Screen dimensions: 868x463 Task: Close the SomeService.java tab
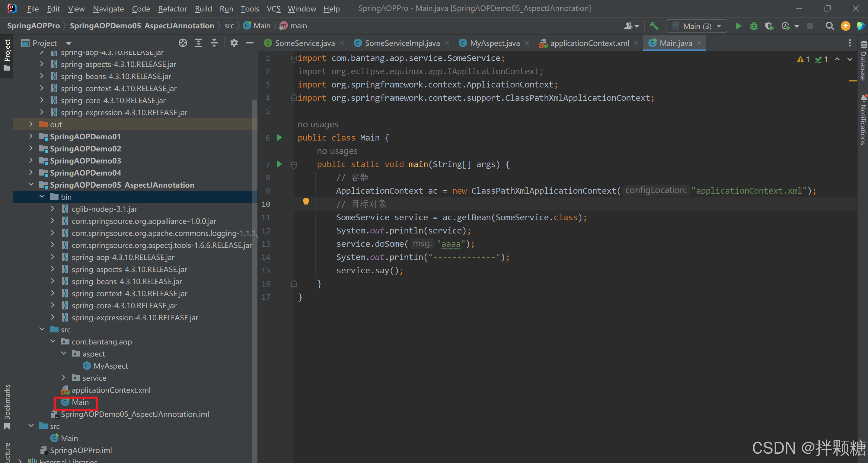[x=342, y=43]
